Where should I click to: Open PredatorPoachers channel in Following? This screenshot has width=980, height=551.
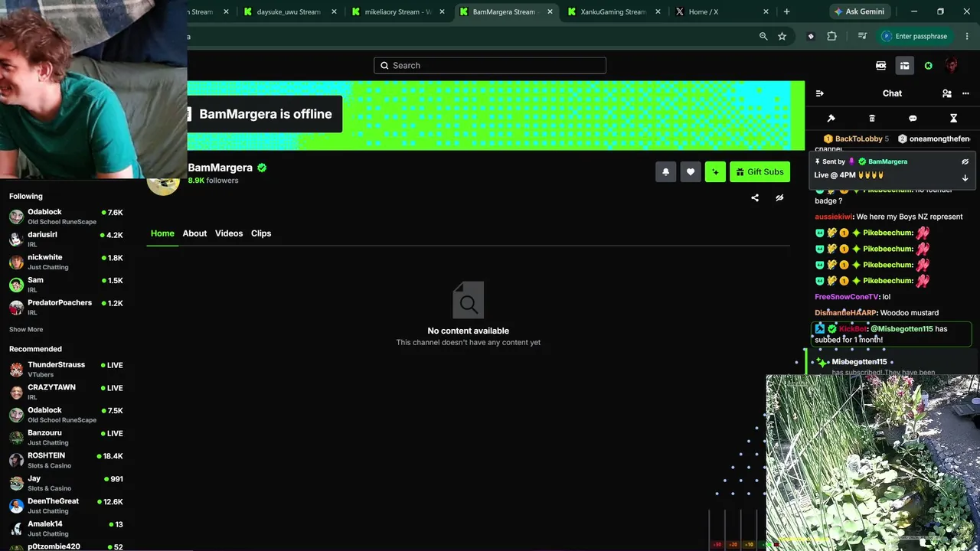point(66,307)
